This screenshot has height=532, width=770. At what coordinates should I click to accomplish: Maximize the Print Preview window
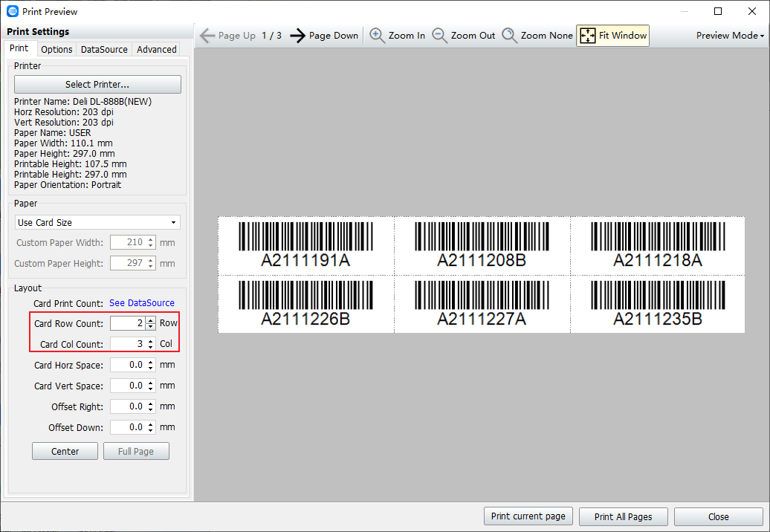click(x=718, y=11)
